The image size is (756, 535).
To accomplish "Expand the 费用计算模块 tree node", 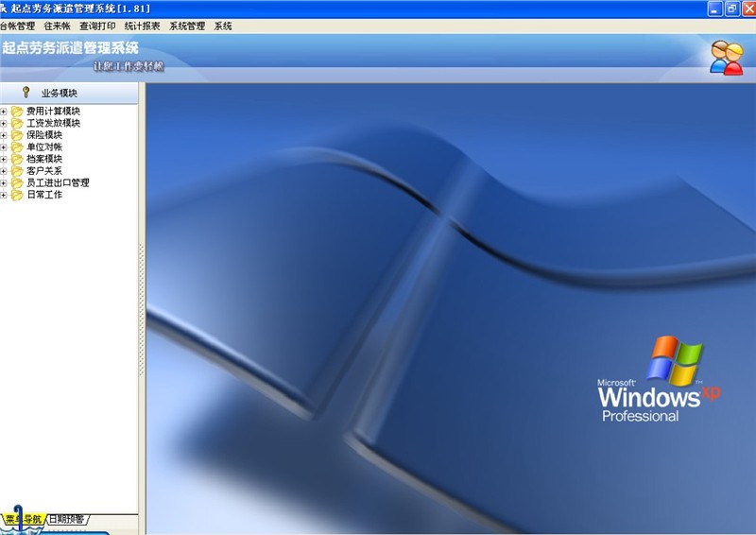I will coord(4,112).
